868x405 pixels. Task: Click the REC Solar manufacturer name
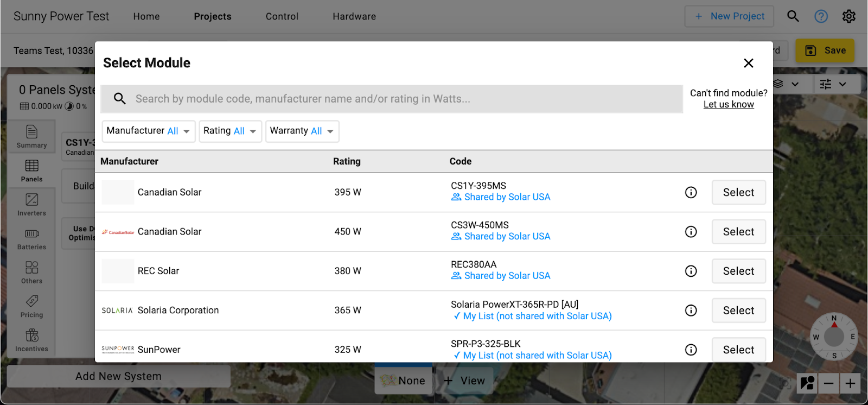(x=158, y=271)
